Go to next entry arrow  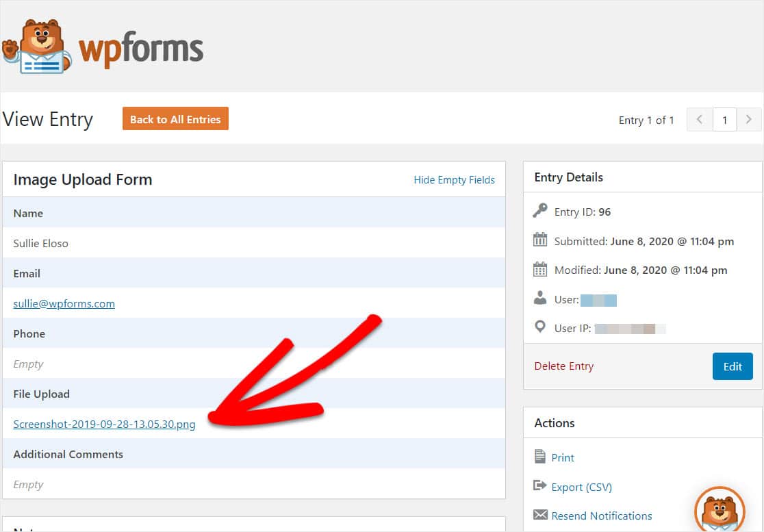click(x=749, y=119)
